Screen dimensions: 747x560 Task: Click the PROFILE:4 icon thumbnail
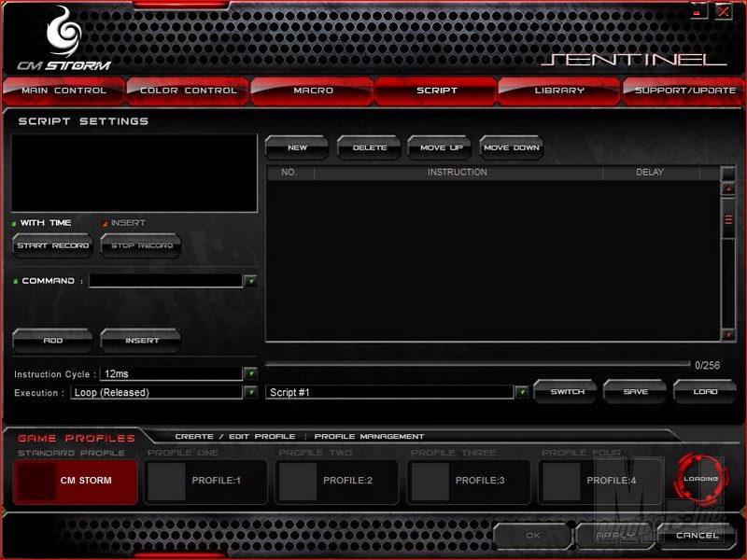pos(561,482)
